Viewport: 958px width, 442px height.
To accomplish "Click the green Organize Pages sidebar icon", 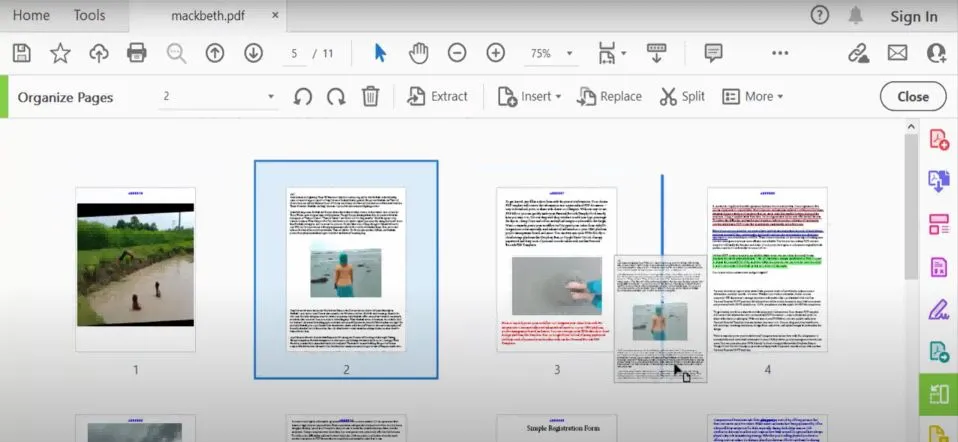I will click(939, 395).
